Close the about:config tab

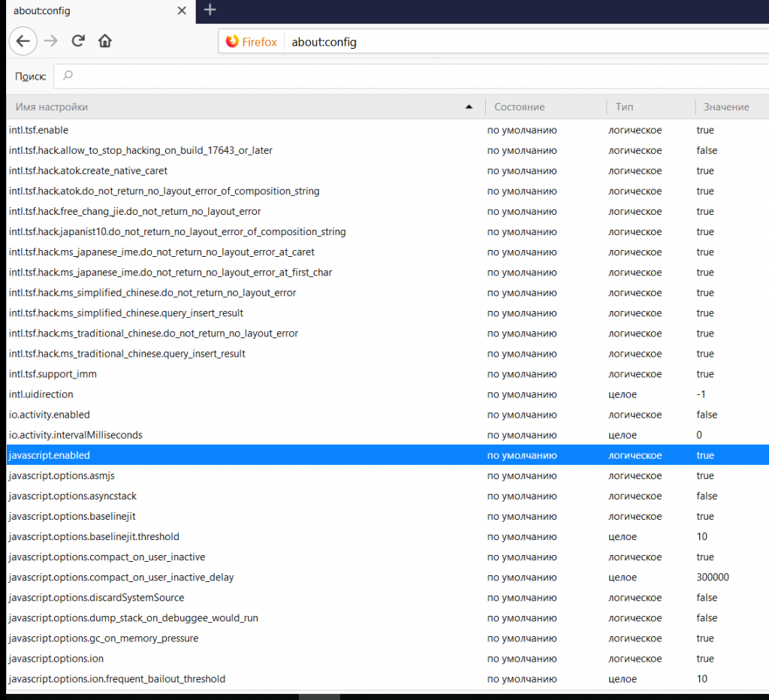click(181, 11)
